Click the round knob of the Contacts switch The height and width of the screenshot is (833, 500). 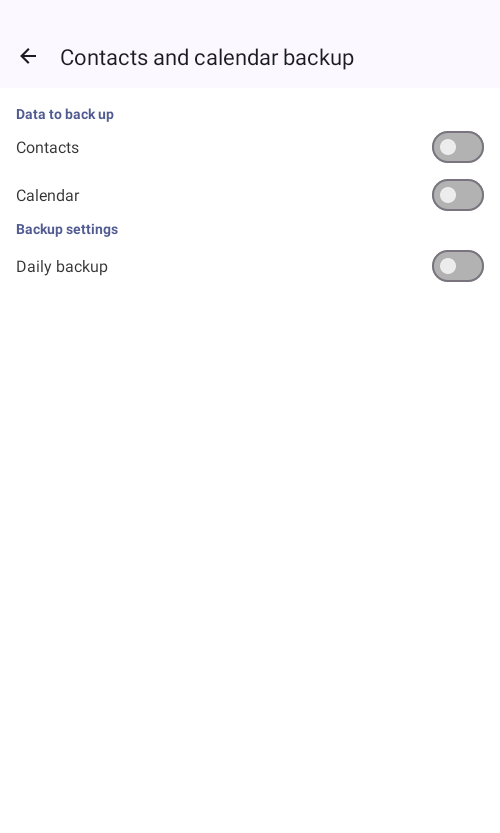pos(448,147)
